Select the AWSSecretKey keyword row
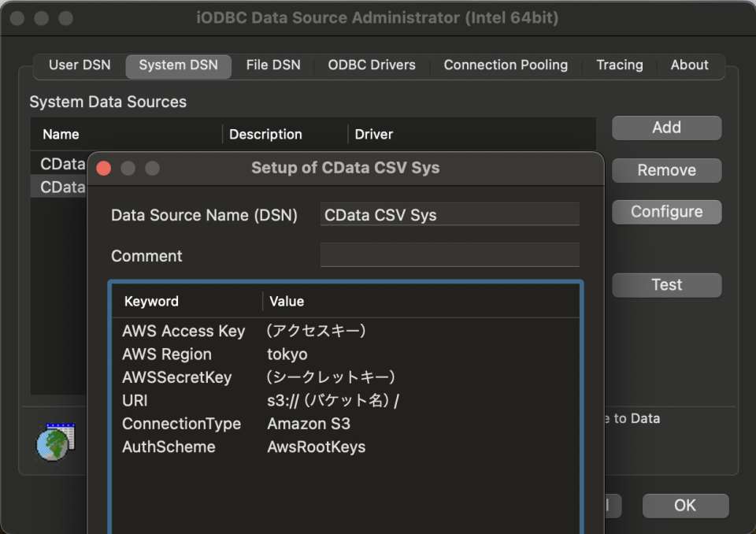 click(x=345, y=377)
